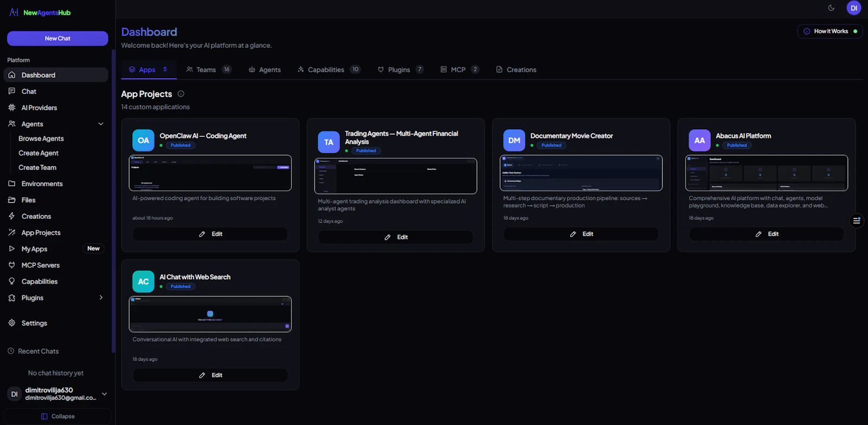Switch to the Apps tab
This screenshot has height=425, width=868.
pyautogui.click(x=149, y=69)
